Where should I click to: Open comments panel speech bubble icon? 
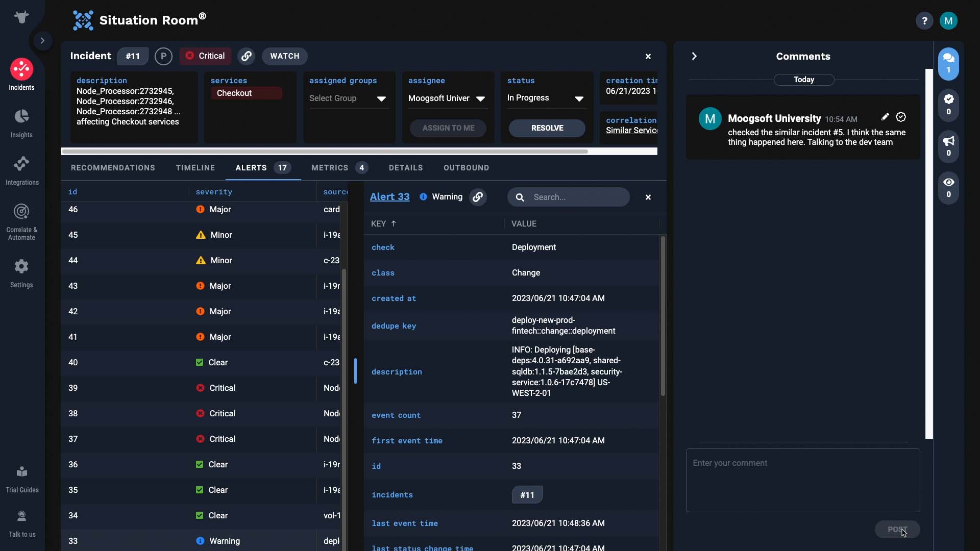[948, 64]
